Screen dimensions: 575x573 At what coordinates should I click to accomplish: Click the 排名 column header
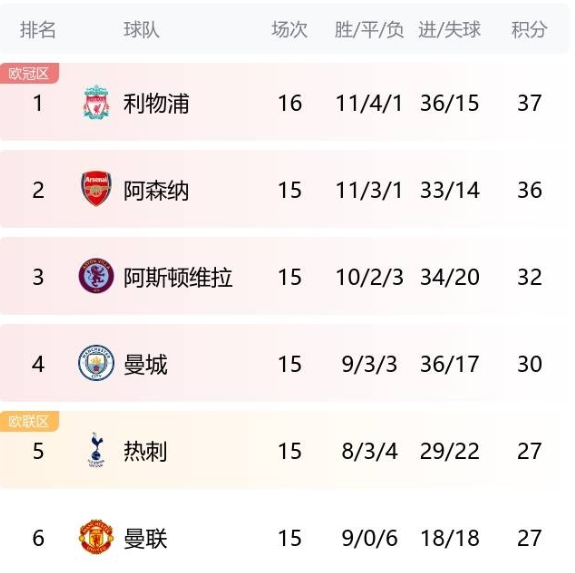[x=38, y=29]
